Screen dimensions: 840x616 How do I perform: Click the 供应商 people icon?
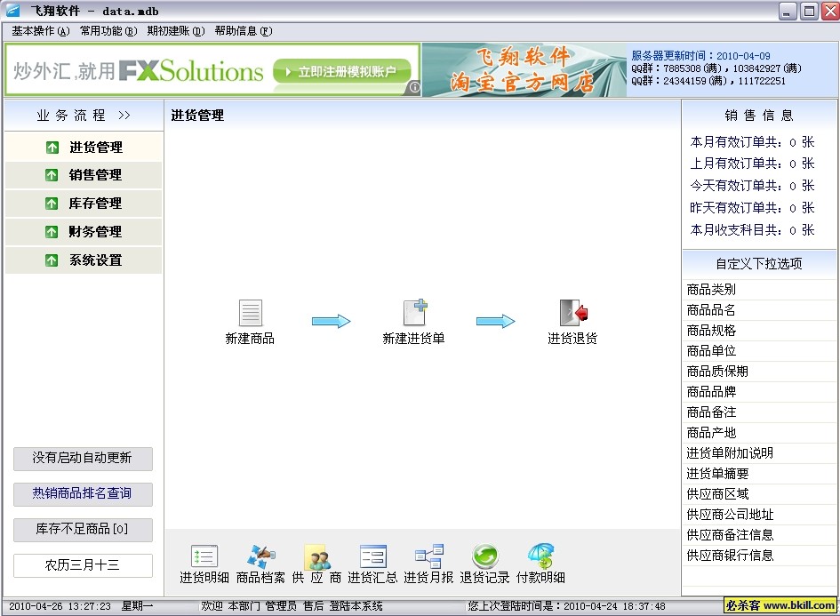pos(317,556)
